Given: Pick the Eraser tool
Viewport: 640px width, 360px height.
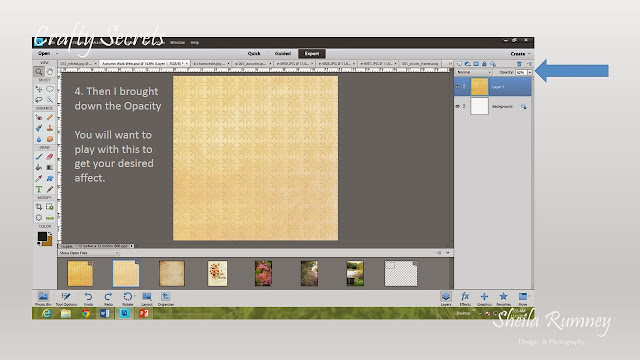Looking at the screenshot, I should pos(50,156).
